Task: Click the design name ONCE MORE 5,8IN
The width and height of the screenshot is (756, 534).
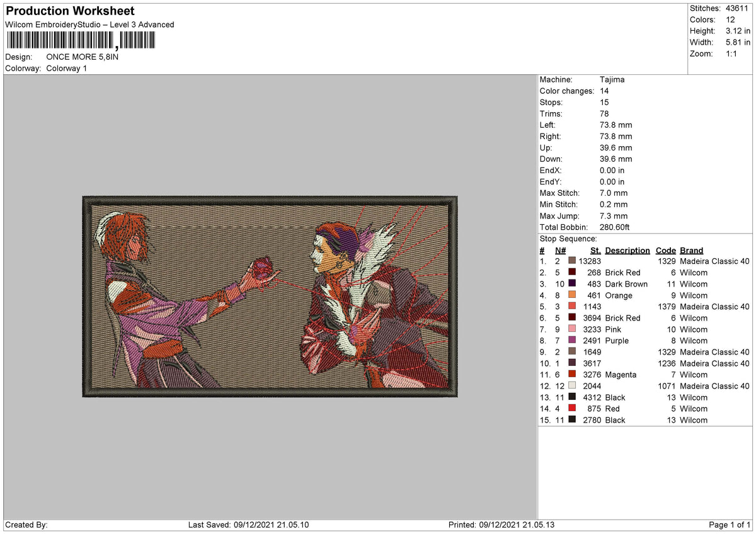Action: [83, 57]
